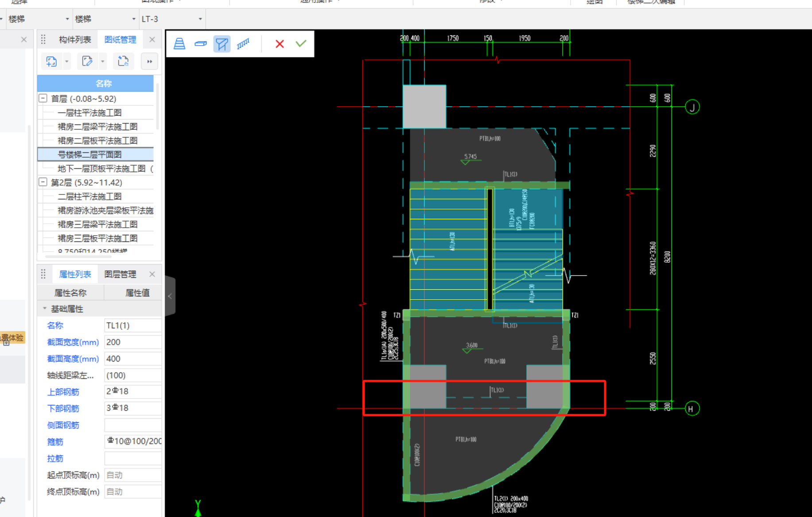
Task: Select the stair flight tool icon
Action: [x=179, y=43]
